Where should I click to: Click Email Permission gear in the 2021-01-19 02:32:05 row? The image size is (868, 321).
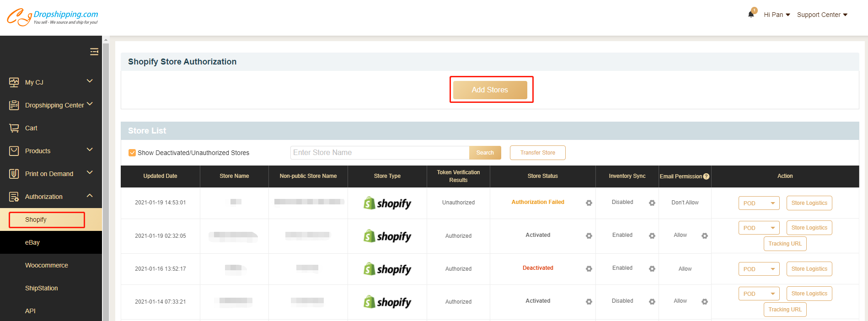[705, 235]
